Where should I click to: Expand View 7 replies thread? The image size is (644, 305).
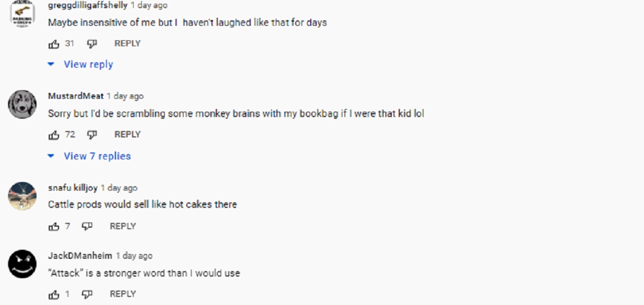click(x=97, y=156)
